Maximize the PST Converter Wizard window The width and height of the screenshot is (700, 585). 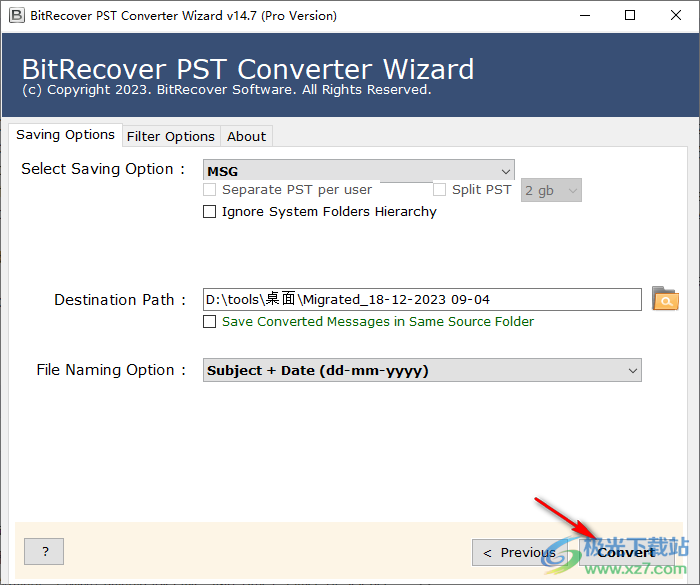[x=630, y=16]
